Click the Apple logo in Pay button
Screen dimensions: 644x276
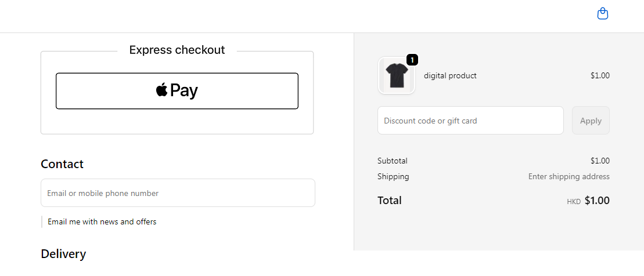pyautogui.click(x=162, y=89)
